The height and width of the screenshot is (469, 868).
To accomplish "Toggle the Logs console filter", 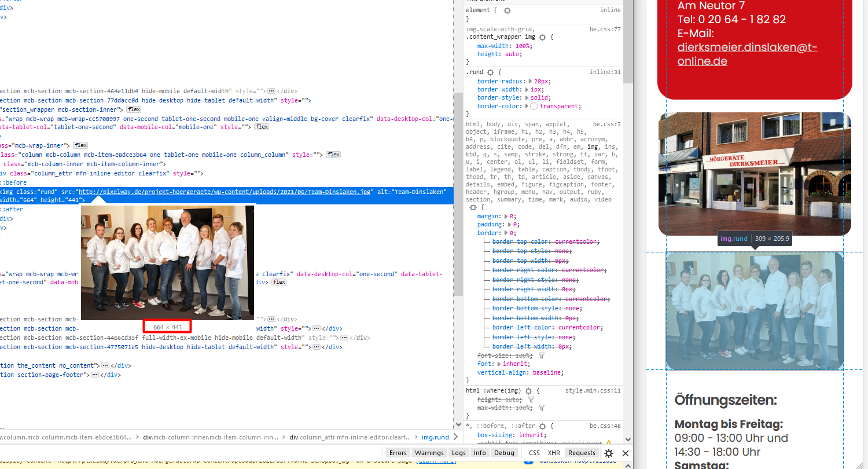I will tap(459, 453).
